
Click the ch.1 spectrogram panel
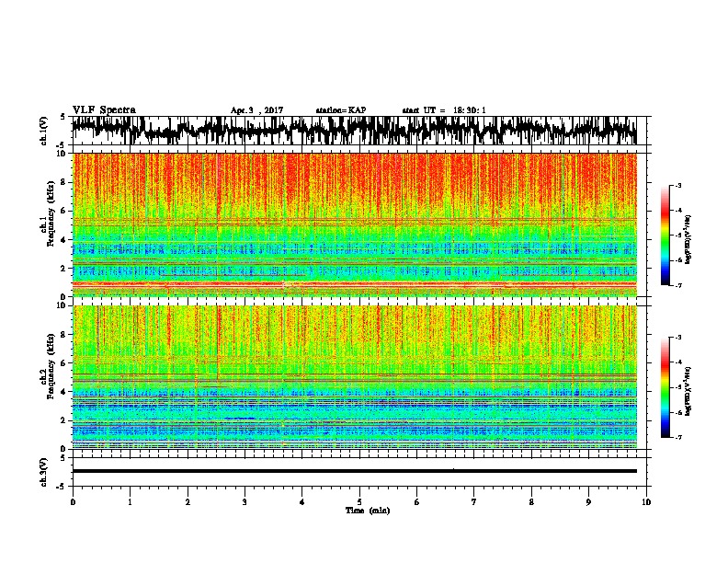tap(354, 224)
